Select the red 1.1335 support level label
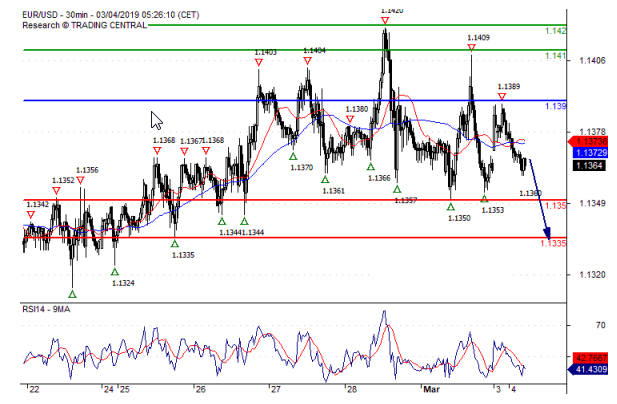Image resolution: width=617 pixels, height=404 pixels. tap(554, 243)
